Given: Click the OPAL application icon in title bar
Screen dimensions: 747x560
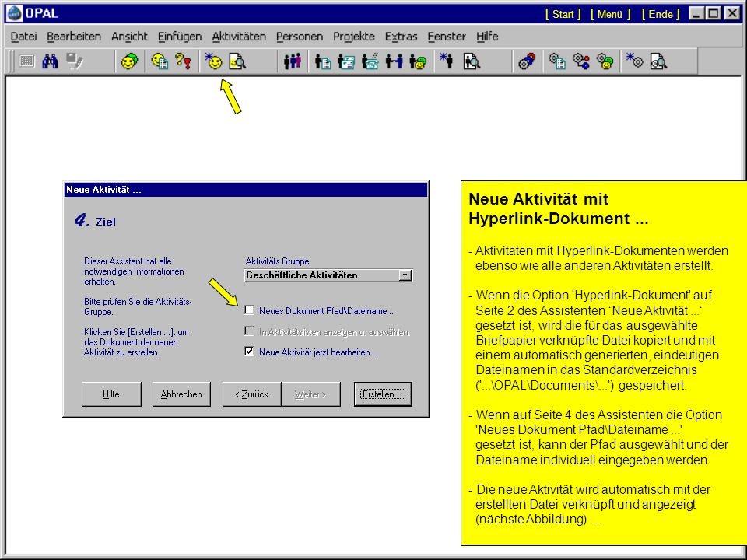Looking at the screenshot, I should [x=15, y=13].
